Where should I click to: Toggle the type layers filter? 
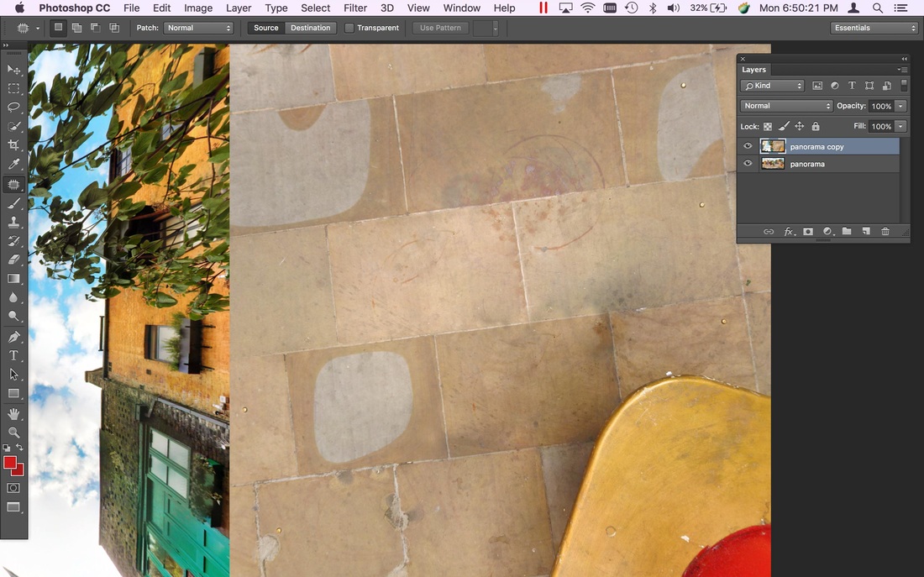point(852,86)
